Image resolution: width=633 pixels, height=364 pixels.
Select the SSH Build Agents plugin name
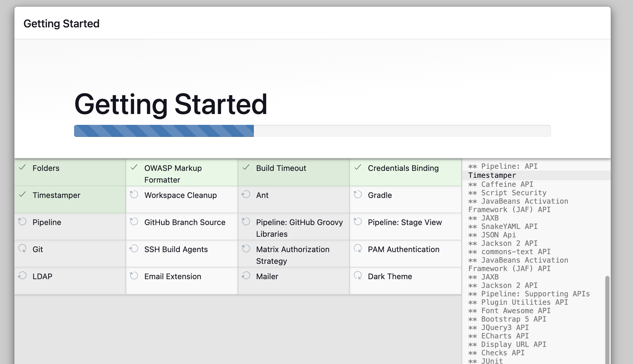(176, 249)
